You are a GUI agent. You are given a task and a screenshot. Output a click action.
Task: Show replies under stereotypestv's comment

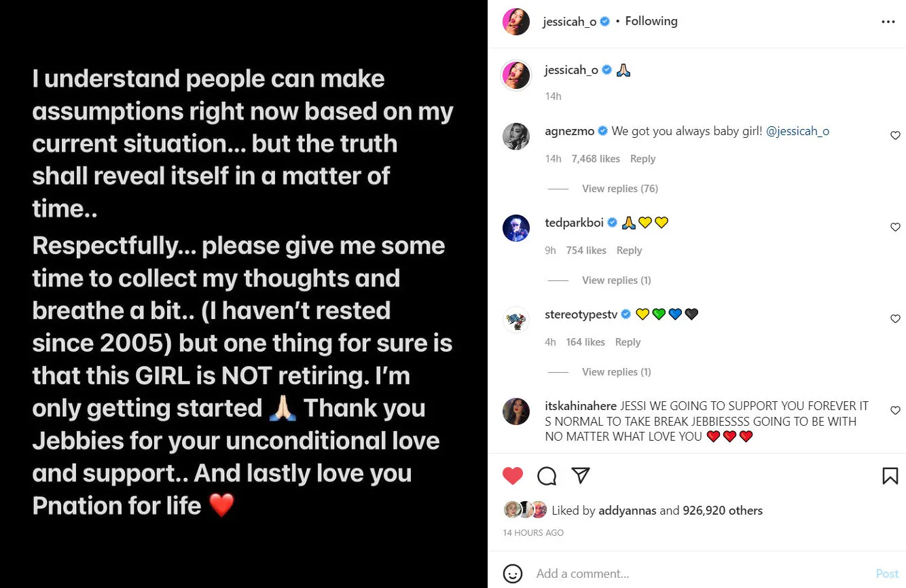616,372
